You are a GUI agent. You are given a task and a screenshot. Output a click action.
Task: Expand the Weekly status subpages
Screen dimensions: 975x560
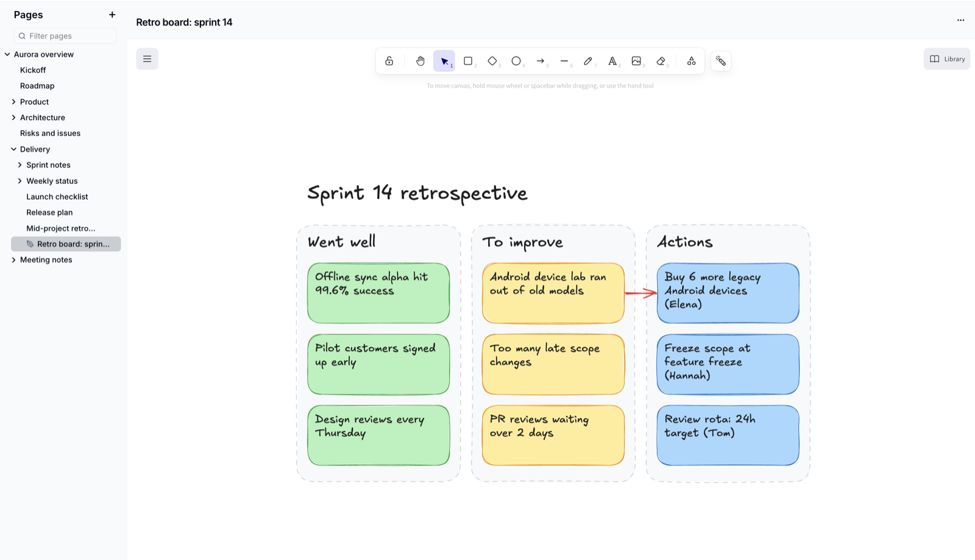[x=20, y=181]
